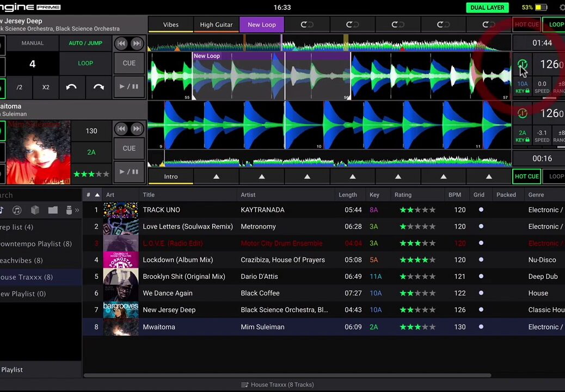Sort the track list by BPM
565x392 pixels.
pyautogui.click(x=455, y=194)
